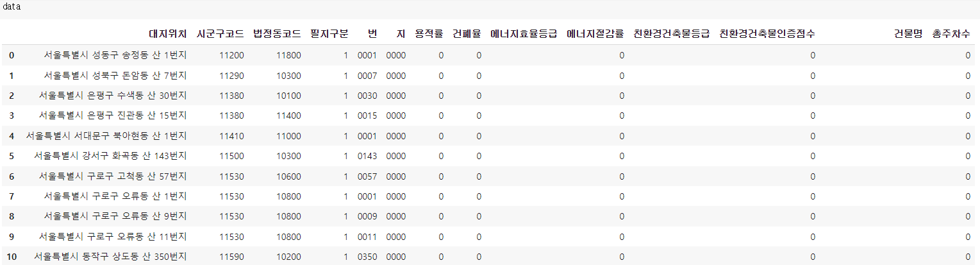
Task: Click the 친환경건축물등급 column header
Action: click(x=671, y=33)
